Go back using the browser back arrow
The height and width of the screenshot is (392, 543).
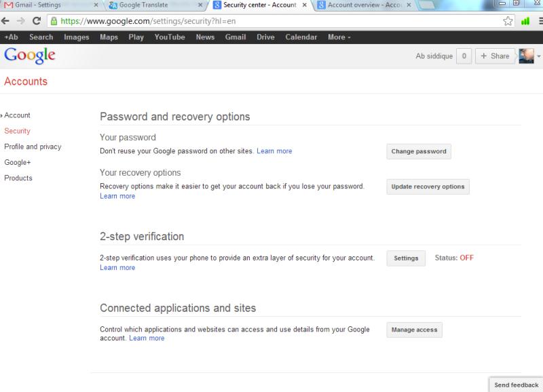pos(5,21)
